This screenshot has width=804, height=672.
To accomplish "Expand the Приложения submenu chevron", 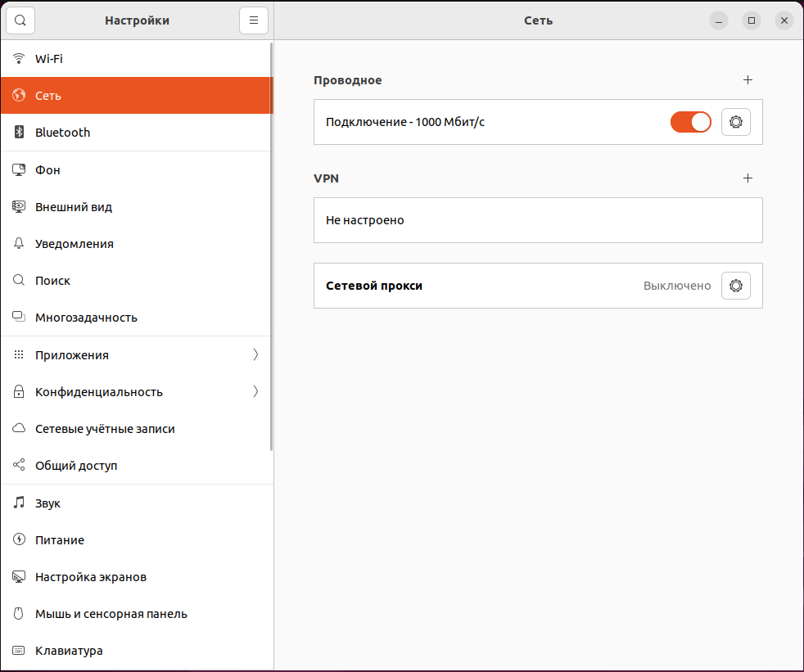I will [x=255, y=355].
